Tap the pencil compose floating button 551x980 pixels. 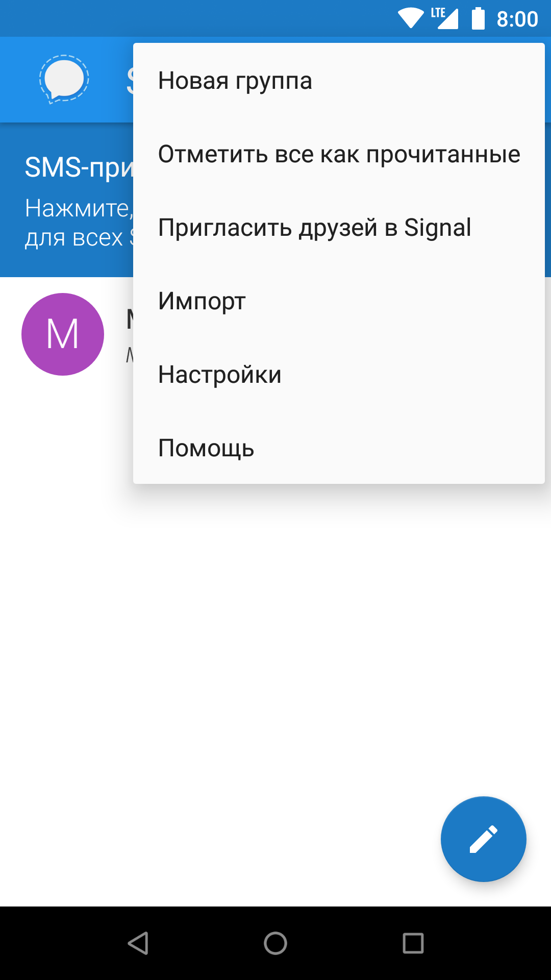(483, 839)
